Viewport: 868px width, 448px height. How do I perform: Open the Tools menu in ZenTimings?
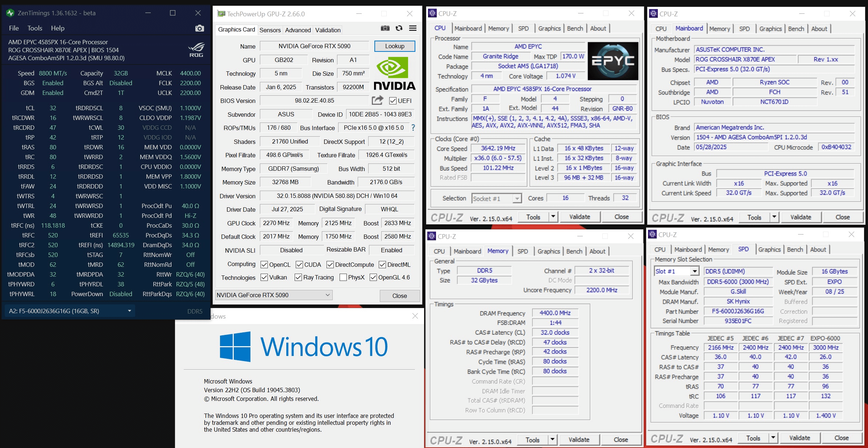pos(35,28)
